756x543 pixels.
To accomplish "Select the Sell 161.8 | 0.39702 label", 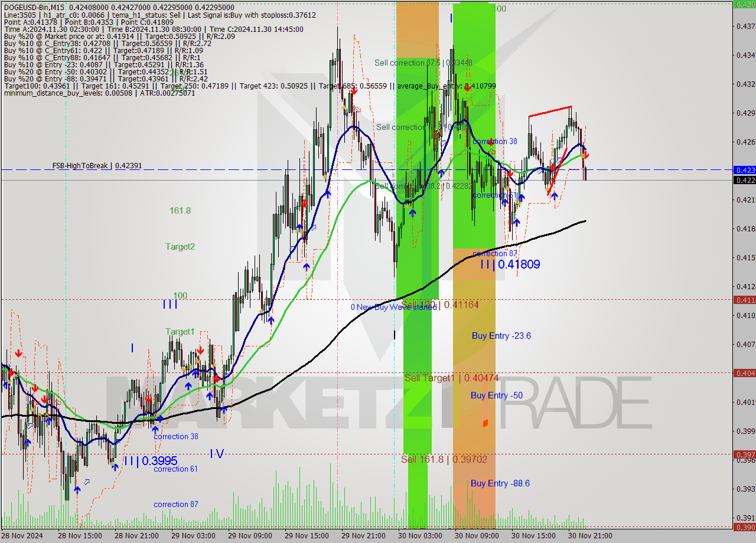I will coord(444,459).
